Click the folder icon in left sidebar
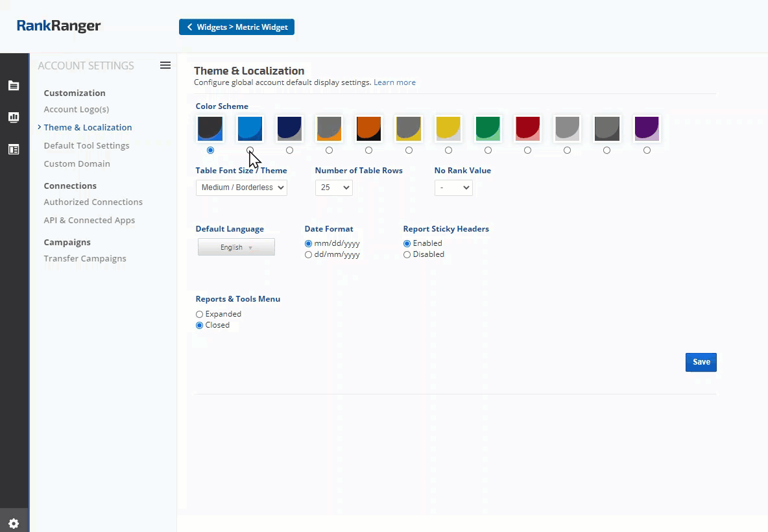 click(14, 86)
